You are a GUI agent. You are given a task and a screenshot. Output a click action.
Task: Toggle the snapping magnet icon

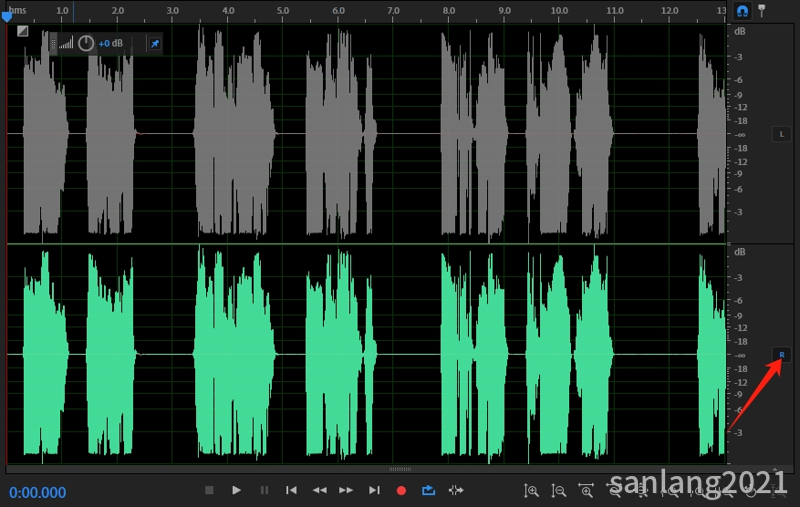(x=742, y=10)
